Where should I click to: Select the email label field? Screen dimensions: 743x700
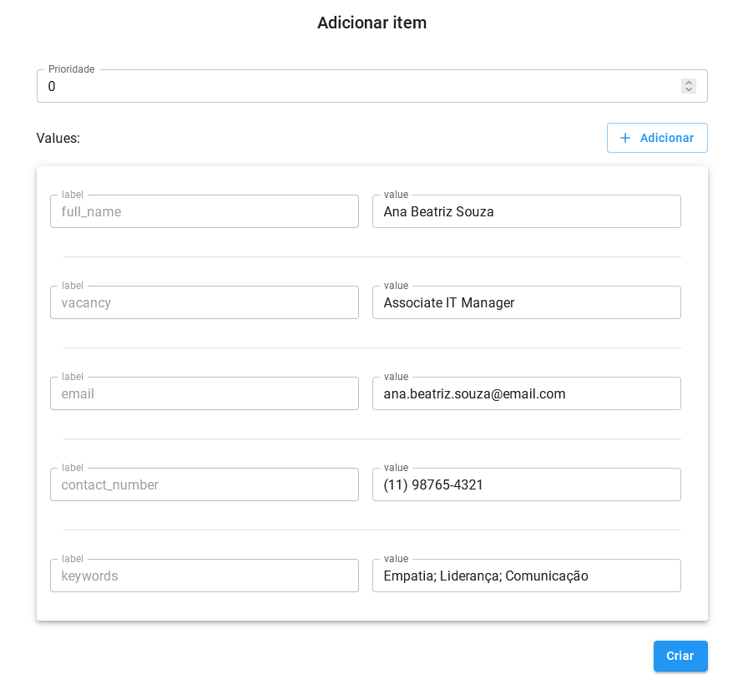click(204, 393)
